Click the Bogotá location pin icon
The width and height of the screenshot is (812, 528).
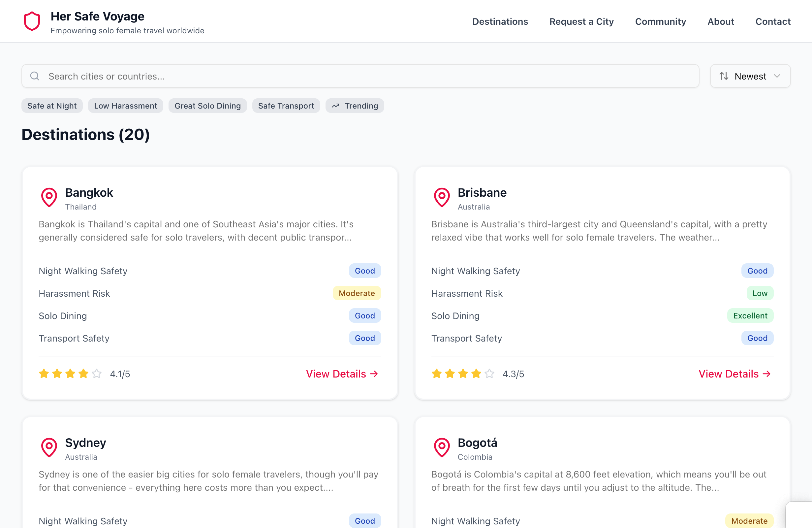pyautogui.click(x=442, y=447)
